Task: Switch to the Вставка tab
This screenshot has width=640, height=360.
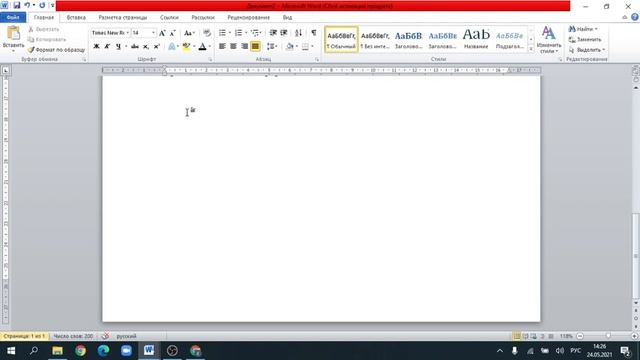Action: [x=76, y=18]
